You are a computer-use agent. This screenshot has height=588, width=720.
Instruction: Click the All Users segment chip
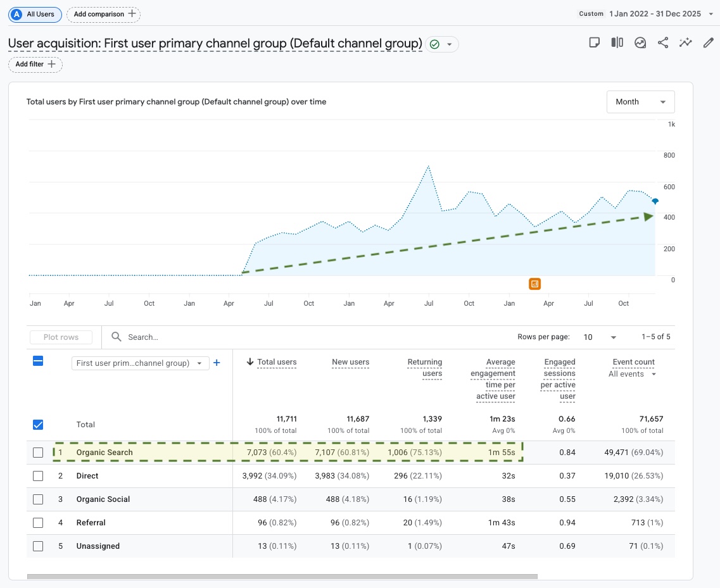tap(35, 14)
